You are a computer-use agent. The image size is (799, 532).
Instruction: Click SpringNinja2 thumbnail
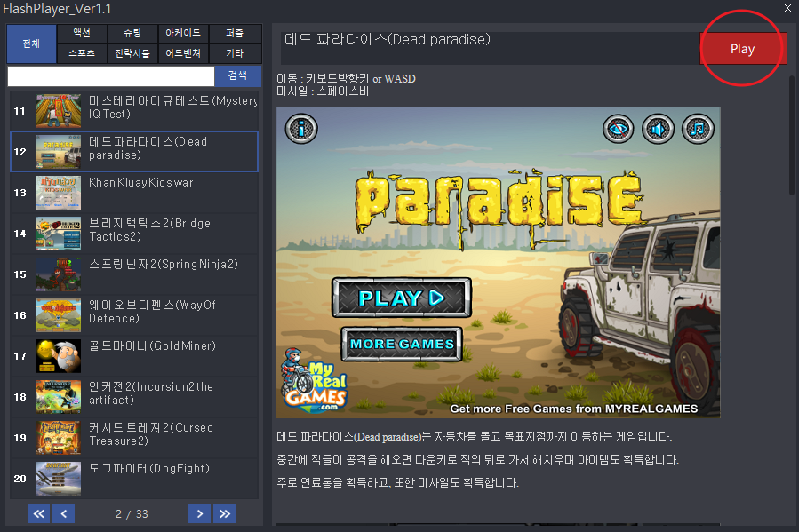point(58,274)
